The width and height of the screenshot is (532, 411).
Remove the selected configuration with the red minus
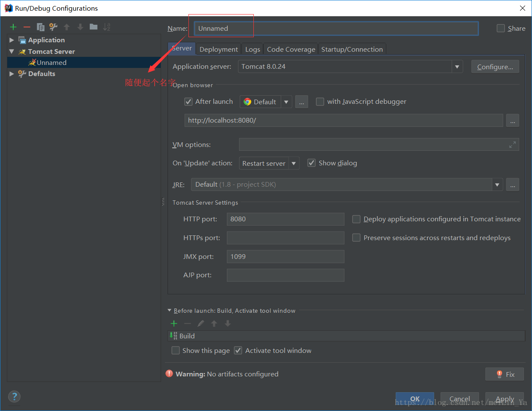[27, 27]
